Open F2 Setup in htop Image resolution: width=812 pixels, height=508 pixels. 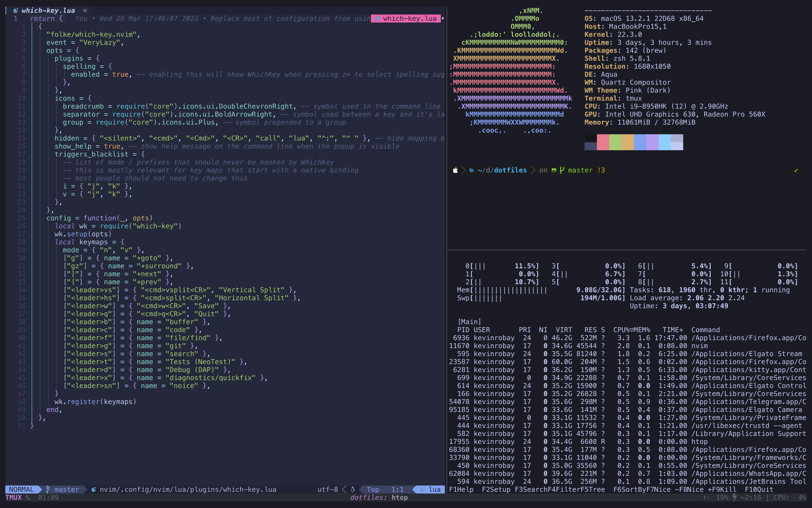(496, 490)
